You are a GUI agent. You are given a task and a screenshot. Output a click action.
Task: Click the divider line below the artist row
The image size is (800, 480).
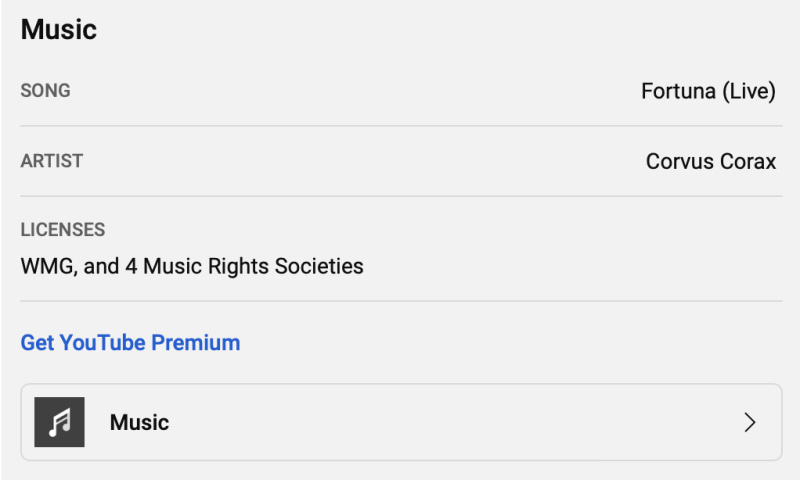[400, 196]
